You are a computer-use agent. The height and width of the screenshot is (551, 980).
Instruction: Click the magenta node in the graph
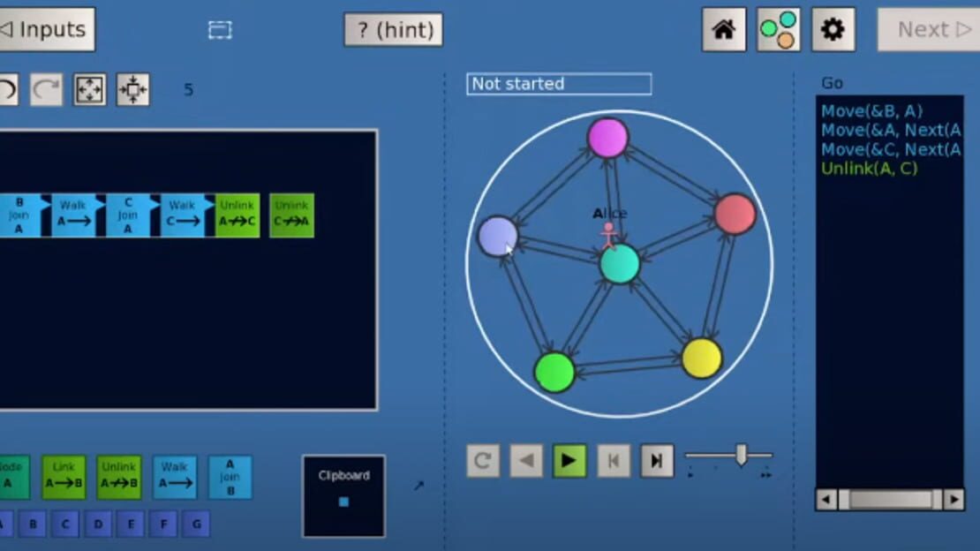click(x=607, y=138)
